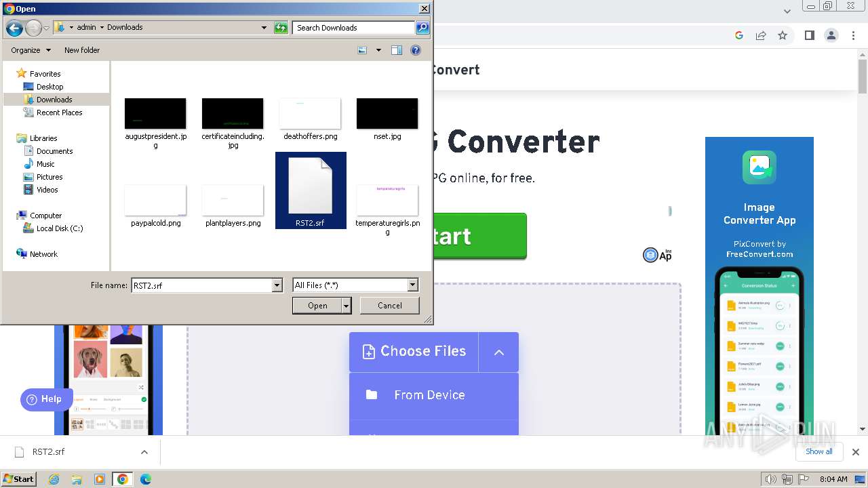This screenshot has height=488, width=868.
Task: Change view via the views icon
Action: [363, 50]
